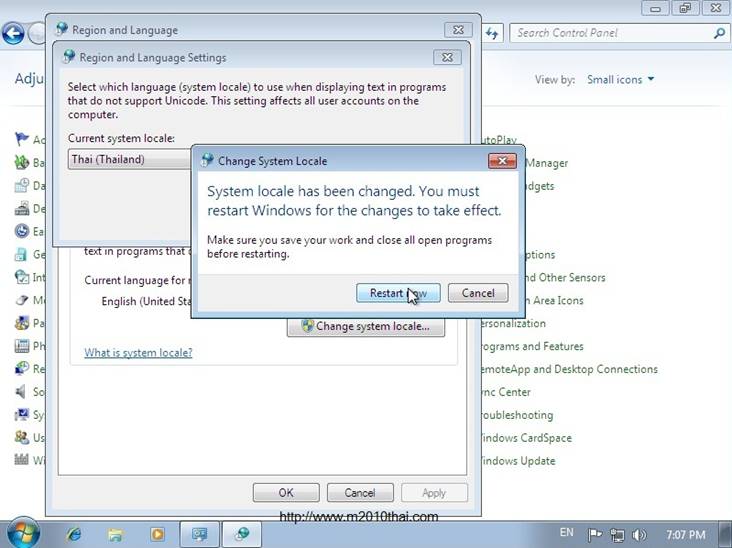Open the Windows Firewall icon in Control Panel
Viewport: 732px width, 548px height.
click(21, 460)
